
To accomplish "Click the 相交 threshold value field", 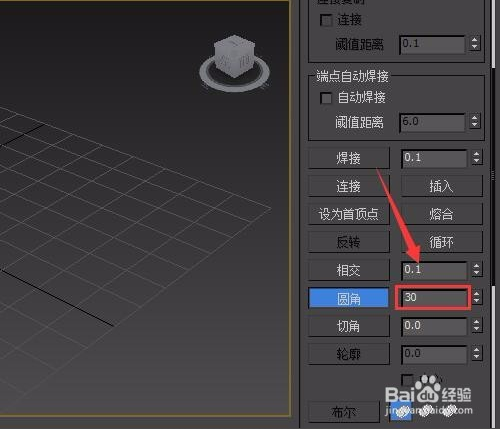I will coord(434,270).
